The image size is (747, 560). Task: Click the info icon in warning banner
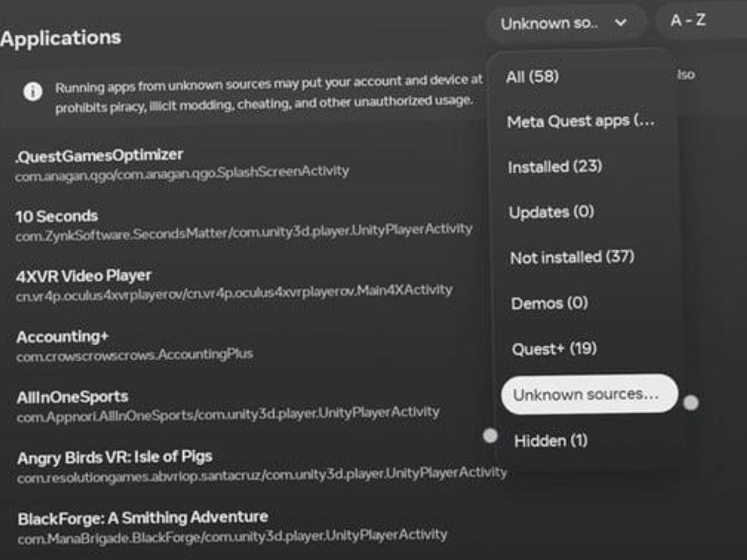point(32,92)
